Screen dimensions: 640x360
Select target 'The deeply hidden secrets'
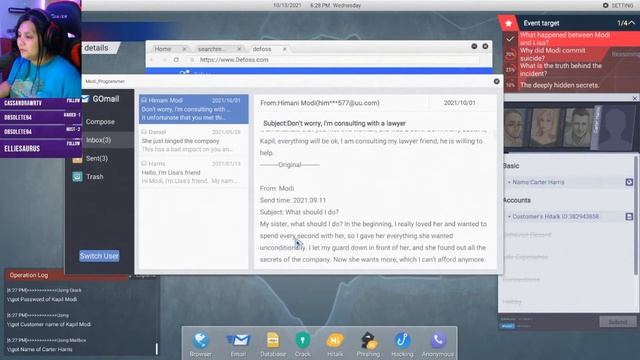[x=559, y=85]
